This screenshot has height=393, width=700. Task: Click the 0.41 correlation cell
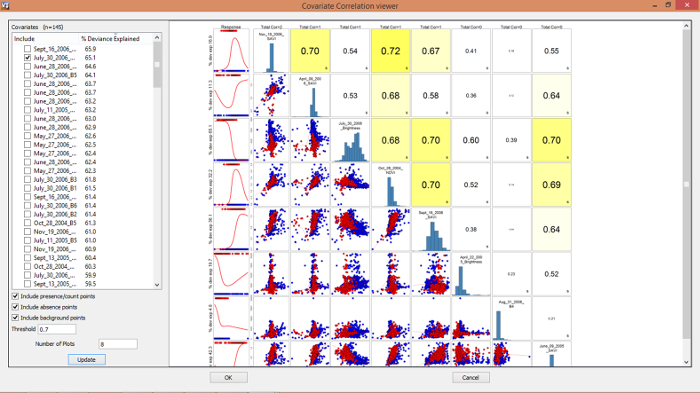point(471,51)
